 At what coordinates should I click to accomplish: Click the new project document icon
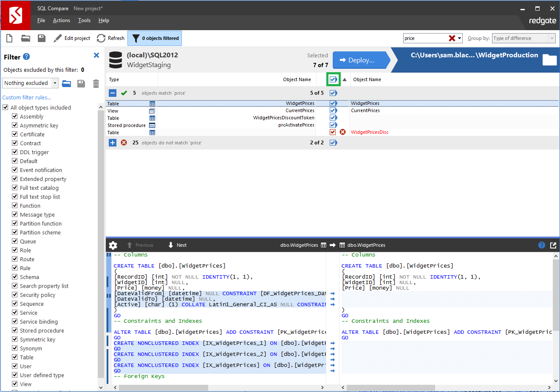coord(9,38)
